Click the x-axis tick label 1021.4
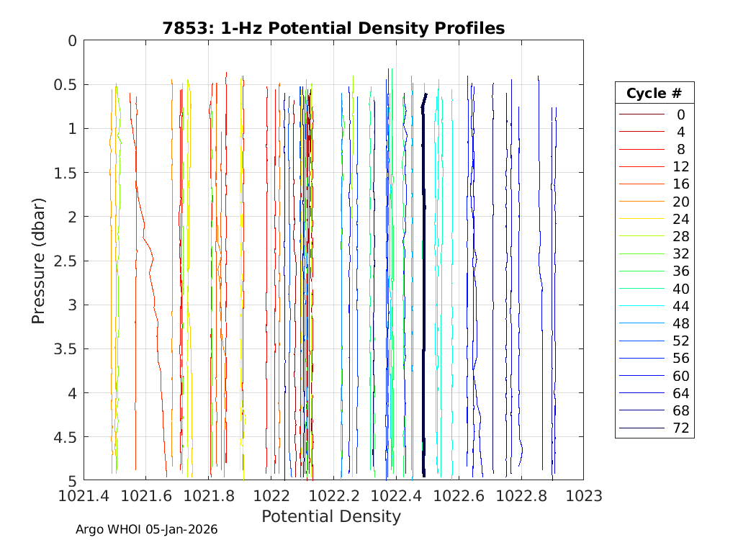This screenshot has width=756, height=540. coord(84,496)
